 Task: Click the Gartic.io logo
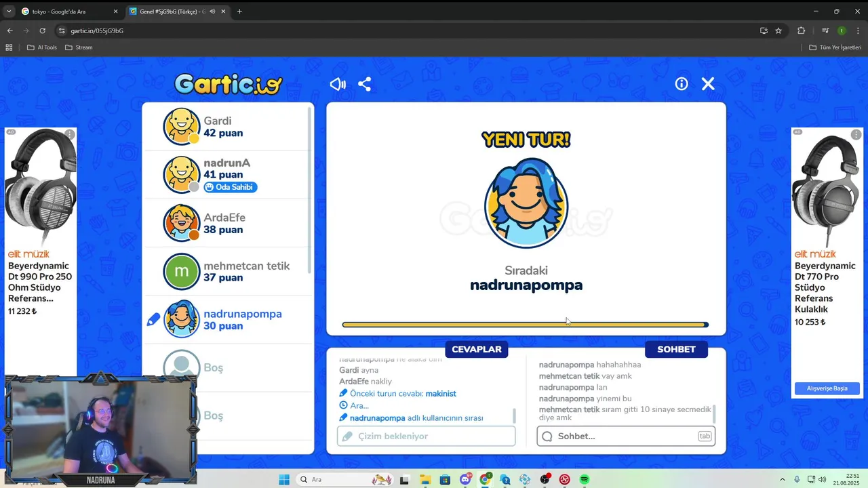[x=228, y=84]
